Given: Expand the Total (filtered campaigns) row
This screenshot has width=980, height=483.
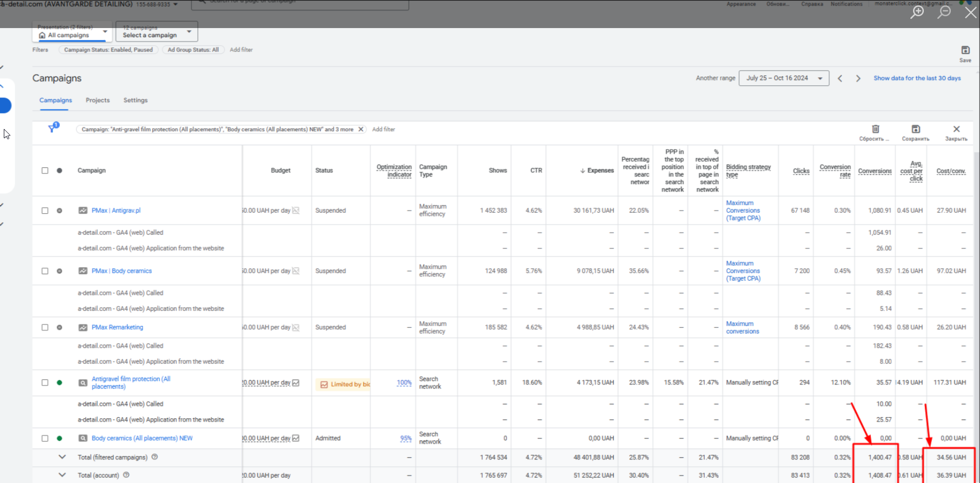Looking at the screenshot, I should tap(62, 457).
